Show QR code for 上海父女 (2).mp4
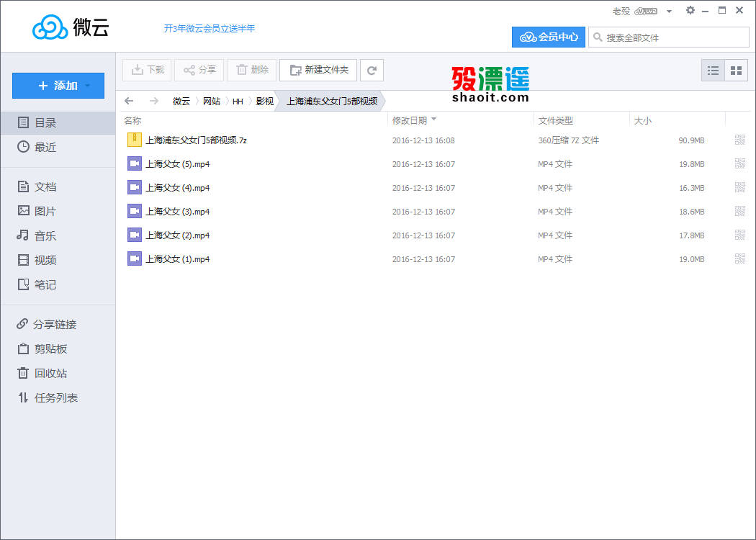Viewport: 756px width, 540px height. coord(740,235)
